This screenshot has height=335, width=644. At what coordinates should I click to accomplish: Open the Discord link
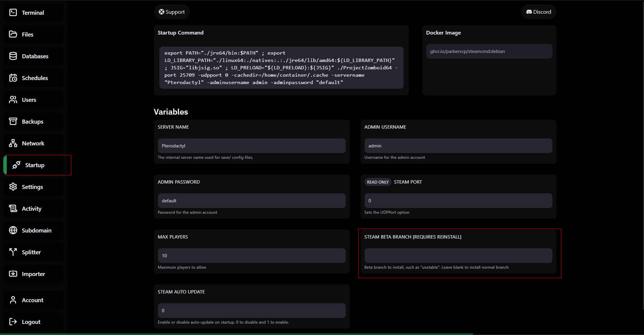pyautogui.click(x=538, y=12)
